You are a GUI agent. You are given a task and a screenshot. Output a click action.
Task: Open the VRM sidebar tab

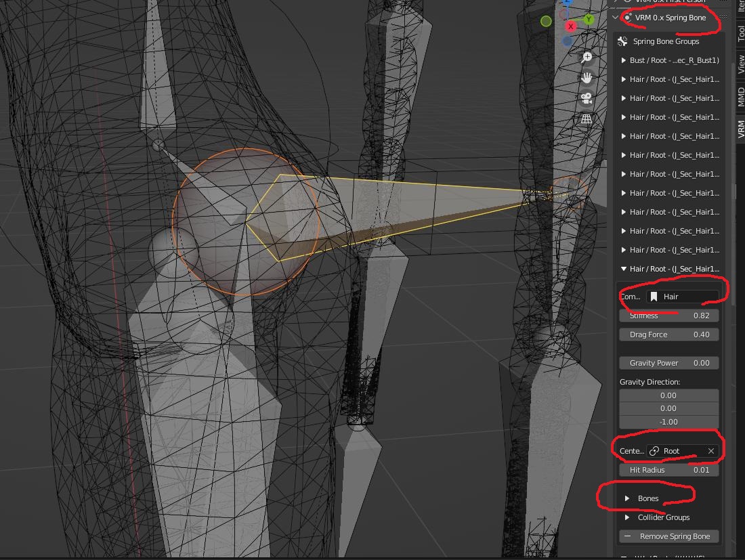(x=740, y=129)
